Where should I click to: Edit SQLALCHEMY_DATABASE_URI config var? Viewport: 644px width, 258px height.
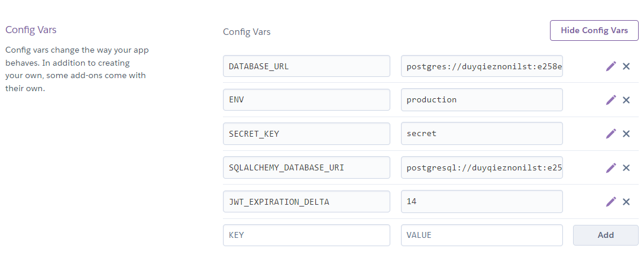point(611,168)
